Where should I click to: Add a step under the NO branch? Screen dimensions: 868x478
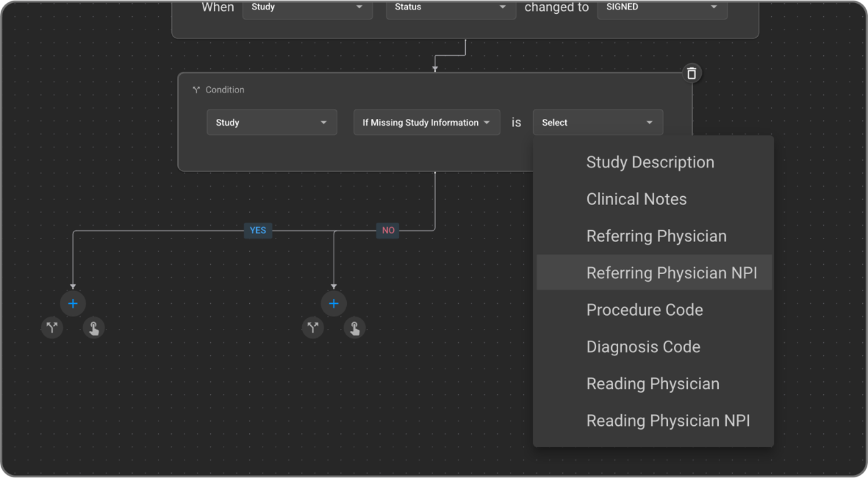click(334, 304)
